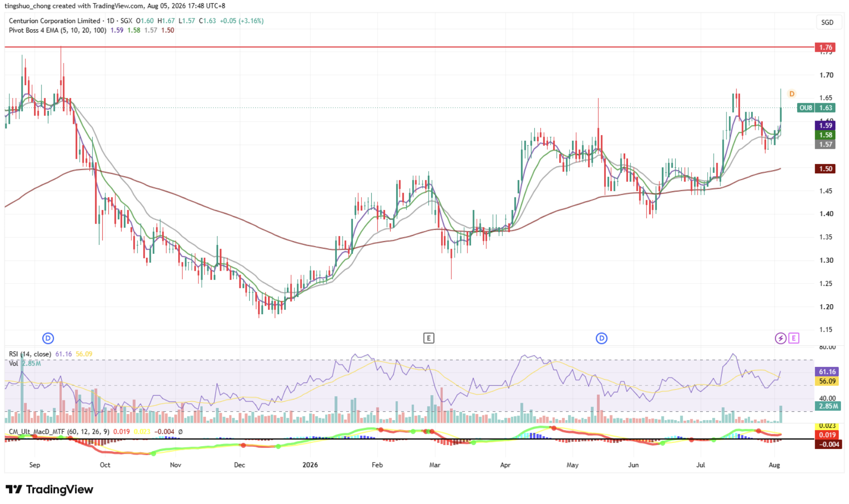Click the blue dividend D marker near May
Image resolution: width=849 pixels, height=504 pixels.
(x=602, y=338)
